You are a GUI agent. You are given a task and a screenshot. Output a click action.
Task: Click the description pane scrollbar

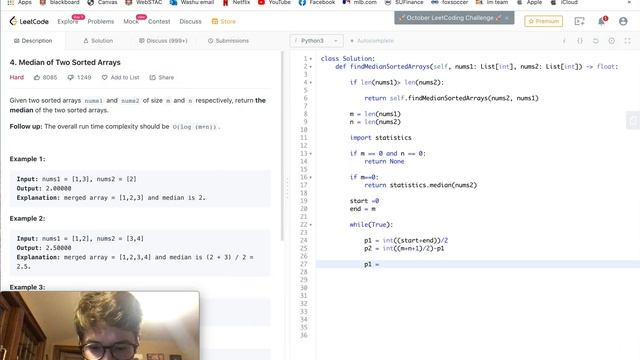click(x=282, y=146)
